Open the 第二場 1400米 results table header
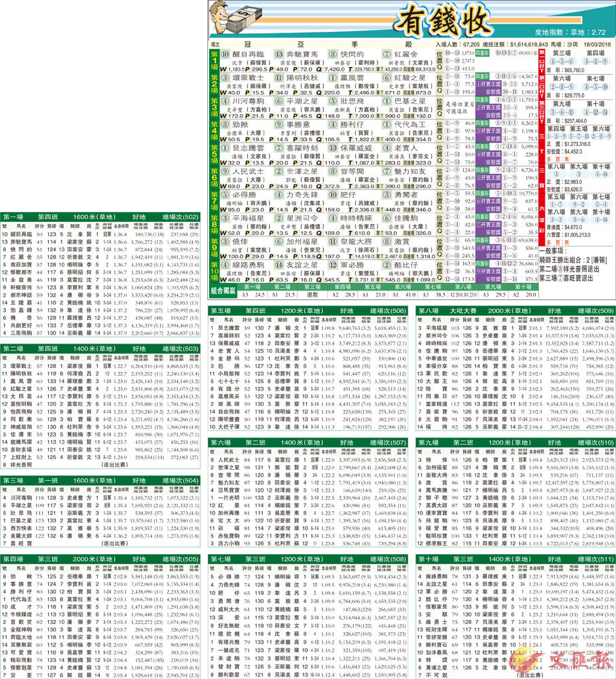This screenshot has height=679, width=616. pyautogui.click(x=101, y=348)
